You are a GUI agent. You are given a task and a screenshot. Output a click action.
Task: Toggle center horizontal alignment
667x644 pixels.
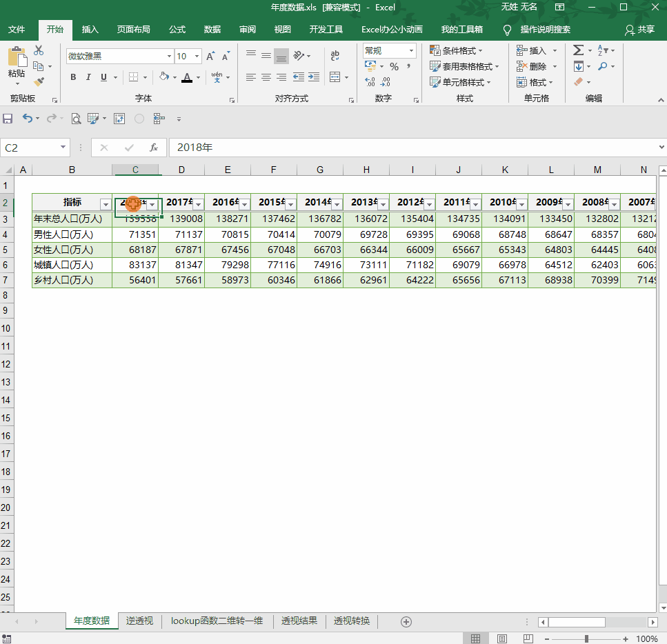(x=266, y=77)
